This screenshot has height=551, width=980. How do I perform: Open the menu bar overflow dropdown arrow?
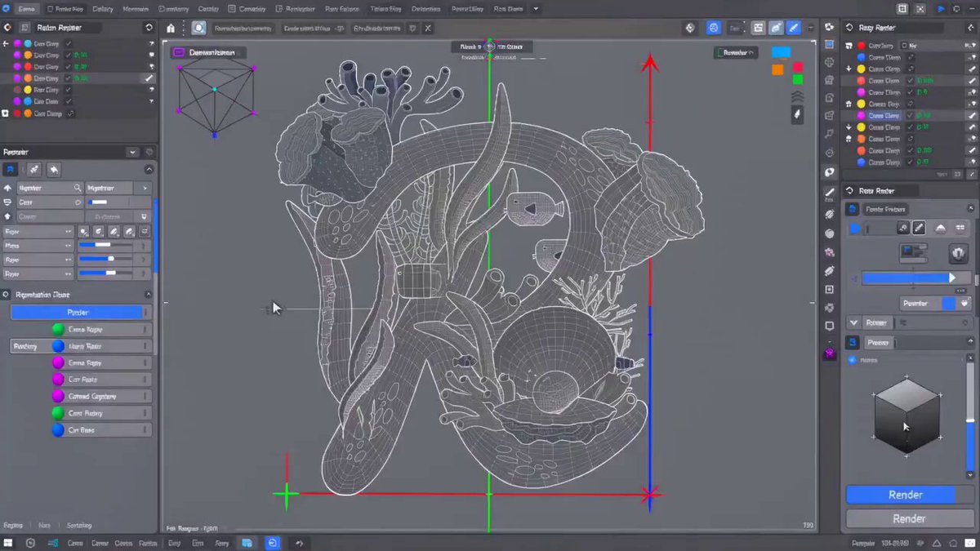[x=536, y=9]
